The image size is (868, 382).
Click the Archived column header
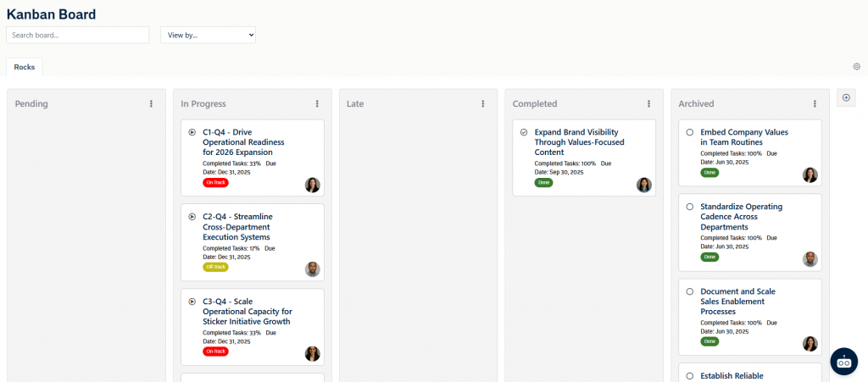(x=697, y=104)
